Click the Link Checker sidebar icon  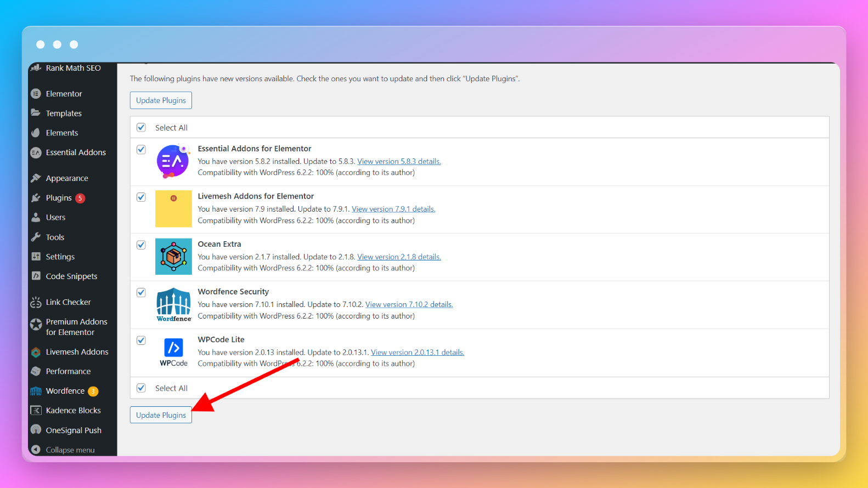pyautogui.click(x=36, y=302)
